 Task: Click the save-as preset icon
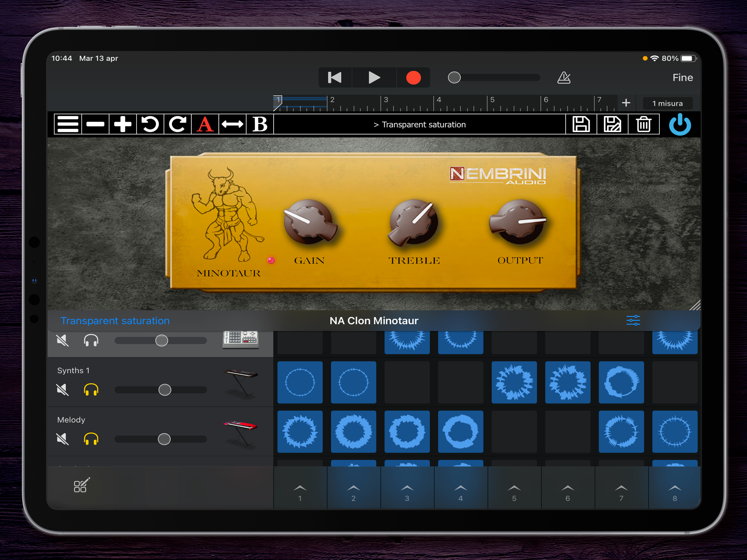click(x=612, y=124)
